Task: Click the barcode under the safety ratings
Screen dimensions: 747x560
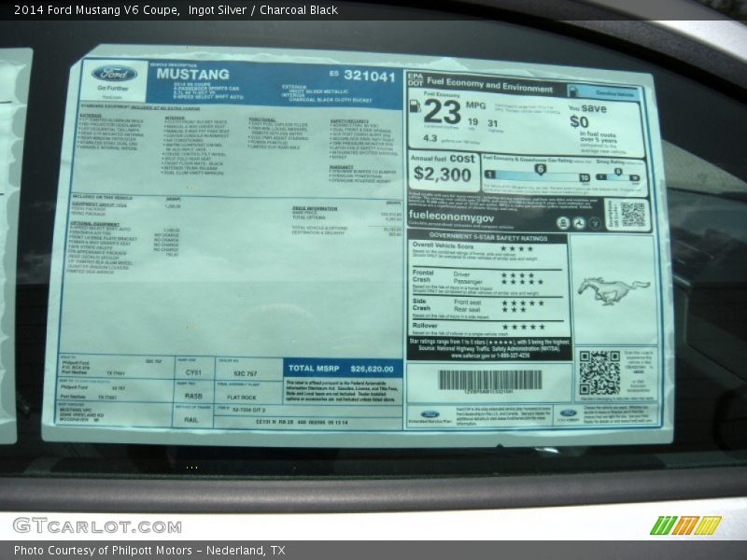Action: pos(489,380)
